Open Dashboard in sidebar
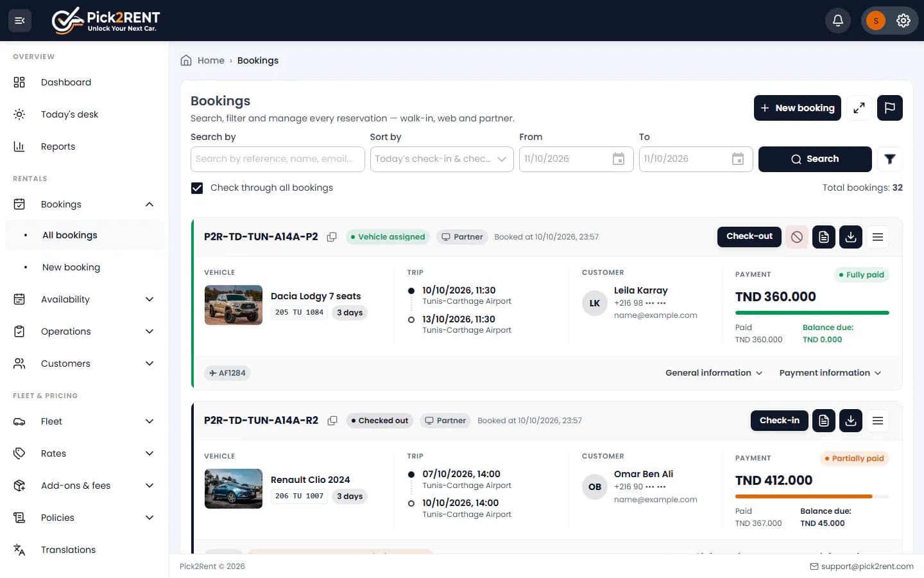This screenshot has height=578, width=924. [x=84, y=82]
